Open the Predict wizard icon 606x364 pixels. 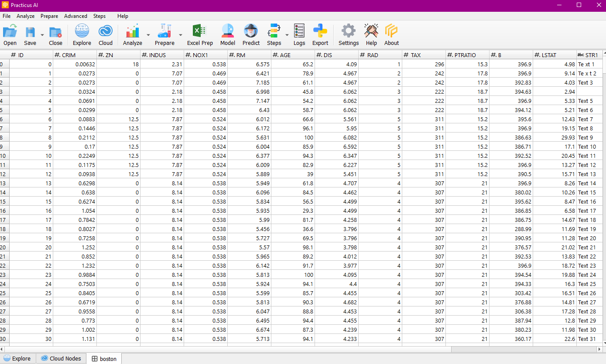click(251, 32)
